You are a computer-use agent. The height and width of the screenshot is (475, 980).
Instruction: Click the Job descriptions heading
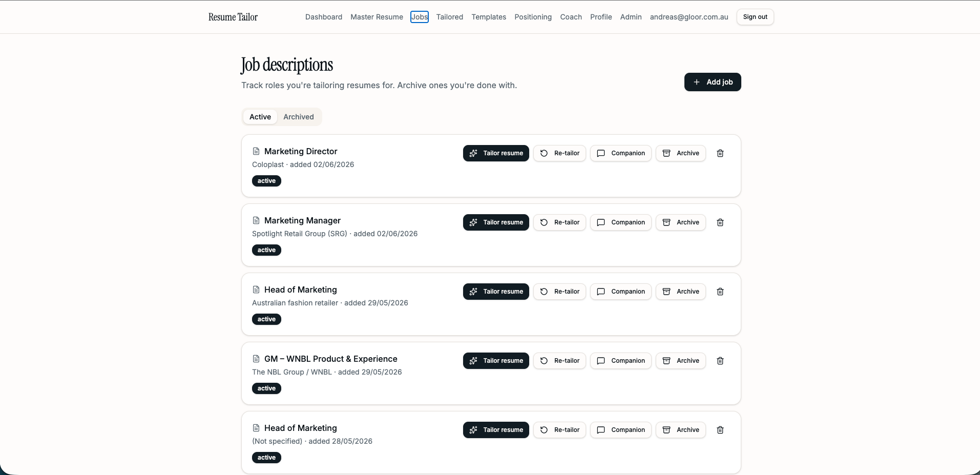(x=287, y=65)
